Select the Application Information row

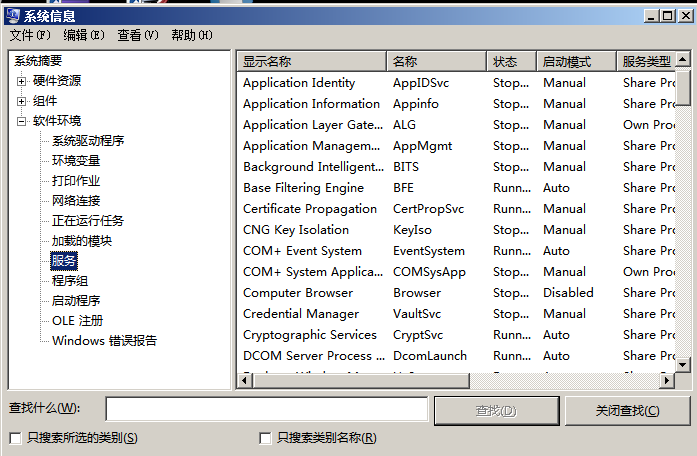point(457,104)
